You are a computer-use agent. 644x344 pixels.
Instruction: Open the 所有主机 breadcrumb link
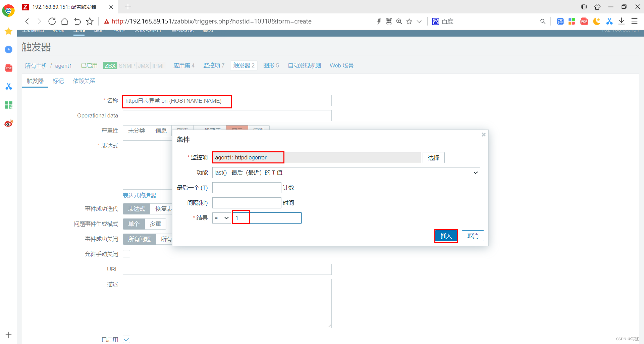click(36, 66)
